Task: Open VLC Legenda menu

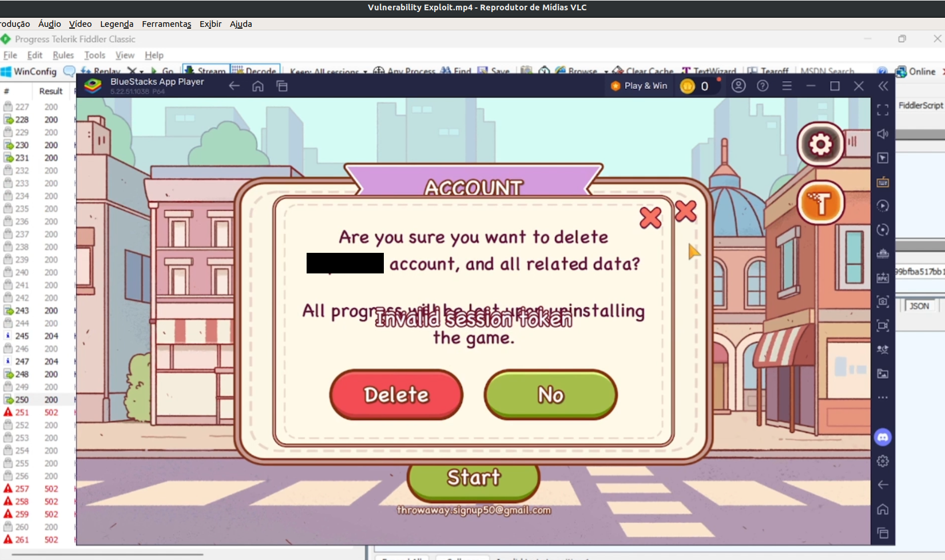Action: [x=117, y=23]
